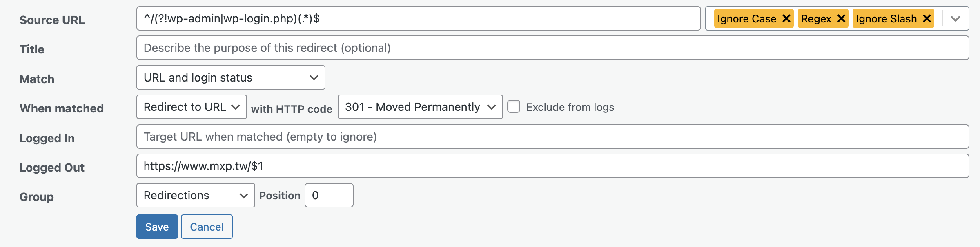
Task: Cancel editing the redirect
Action: (207, 227)
